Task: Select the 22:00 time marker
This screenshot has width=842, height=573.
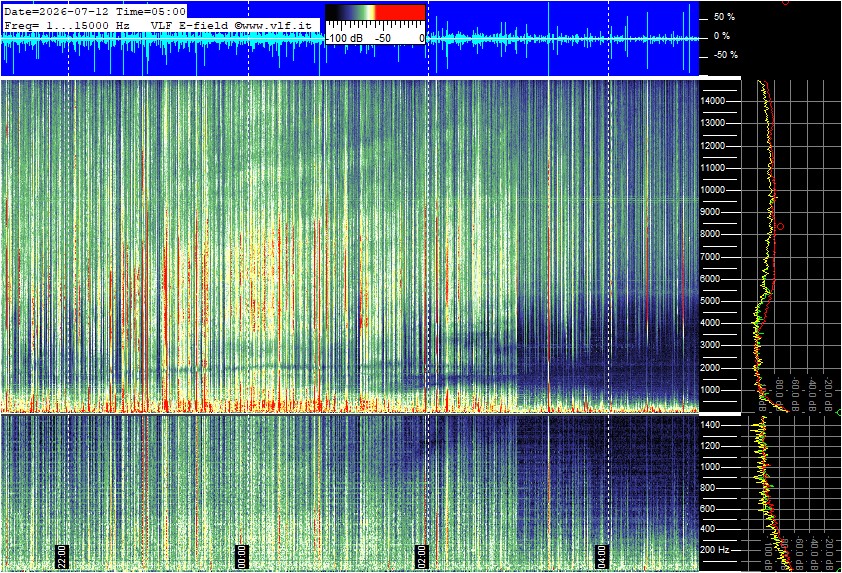Action: pyautogui.click(x=62, y=556)
